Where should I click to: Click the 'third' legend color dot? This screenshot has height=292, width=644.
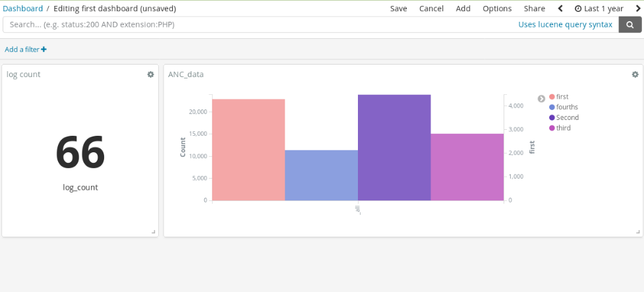[x=552, y=128]
